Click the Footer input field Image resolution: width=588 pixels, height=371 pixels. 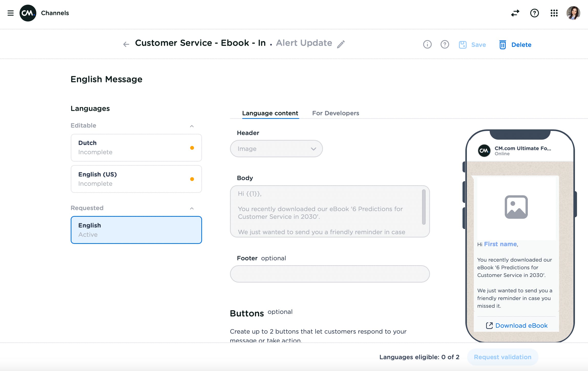point(330,274)
